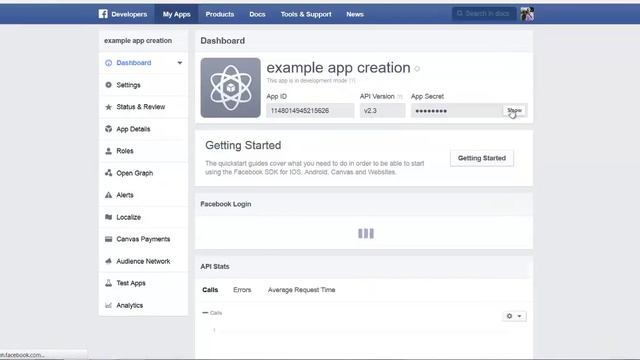640x360 pixels.
Task: Open Canvas Payments in the sidebar
Action: click(x=143, y=239)
